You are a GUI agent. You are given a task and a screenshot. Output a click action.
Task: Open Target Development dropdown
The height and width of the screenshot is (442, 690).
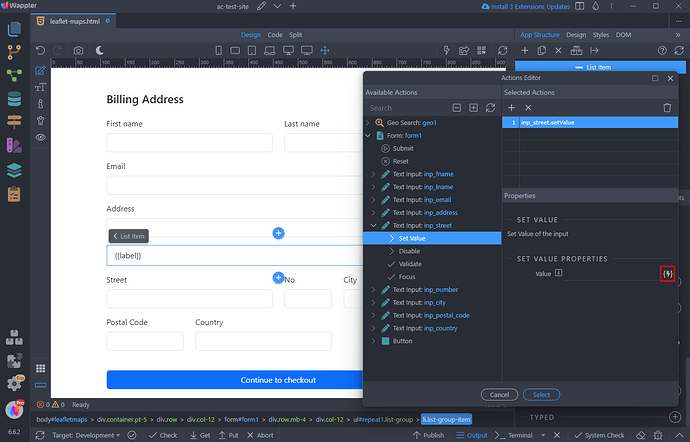pyautogui.click(x=86, y=435)
